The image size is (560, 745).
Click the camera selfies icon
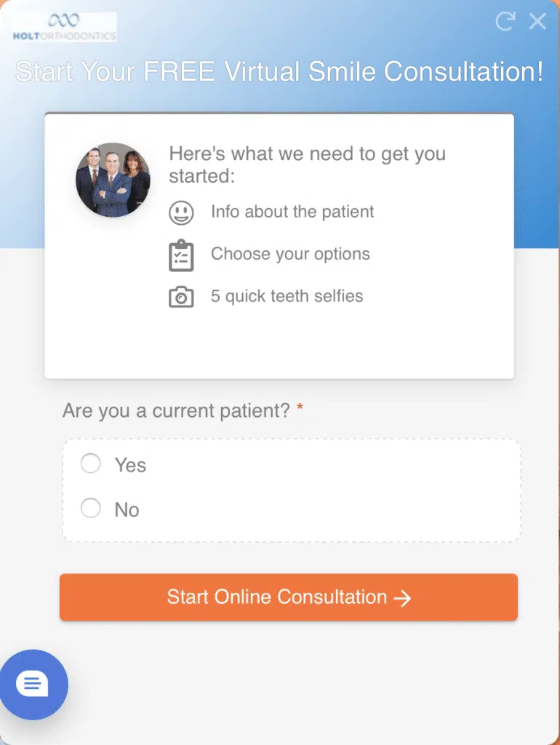181,297
